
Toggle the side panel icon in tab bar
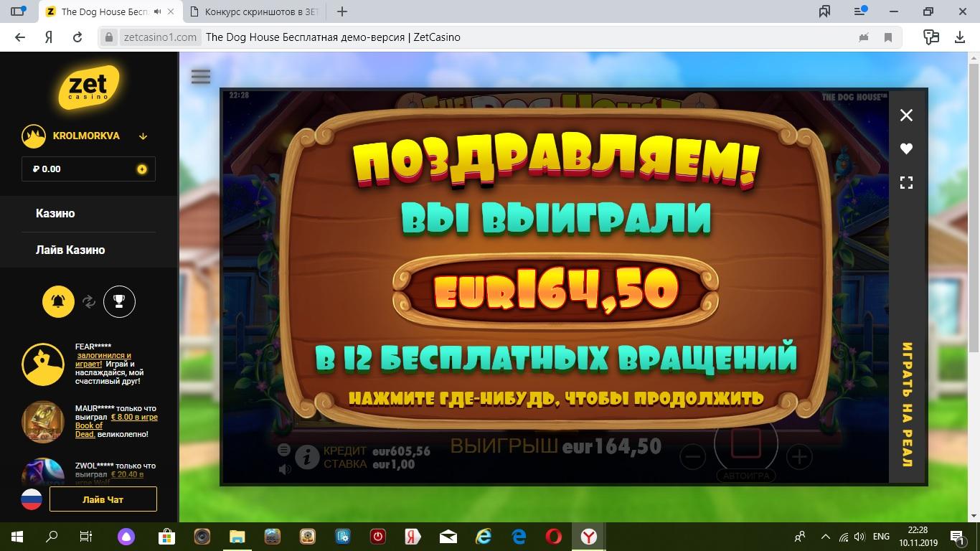point(19,11)
